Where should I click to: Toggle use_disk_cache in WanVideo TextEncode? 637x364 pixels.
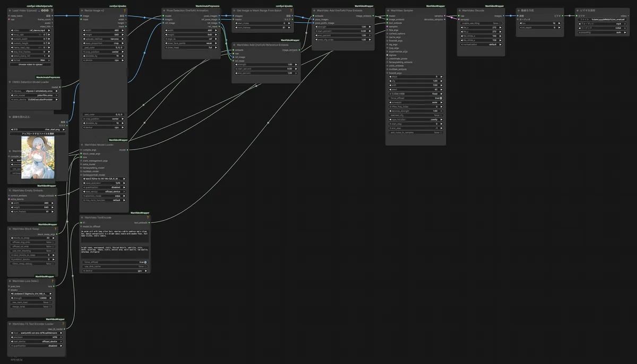coord(115,266)
